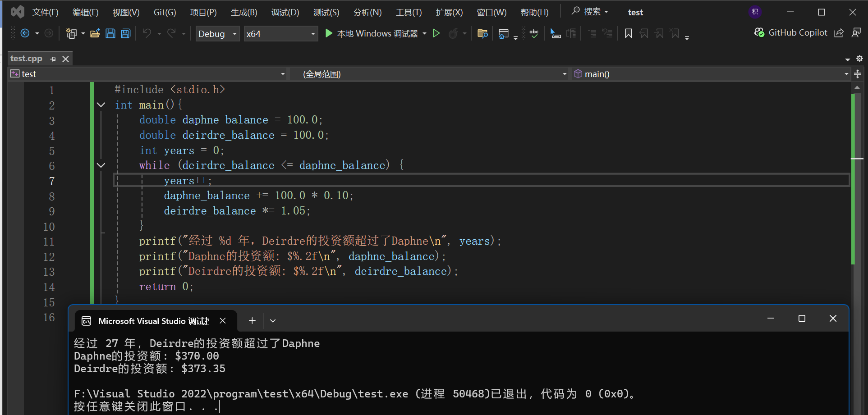Click the scrollbar up arrow in editor

(857, 88)
